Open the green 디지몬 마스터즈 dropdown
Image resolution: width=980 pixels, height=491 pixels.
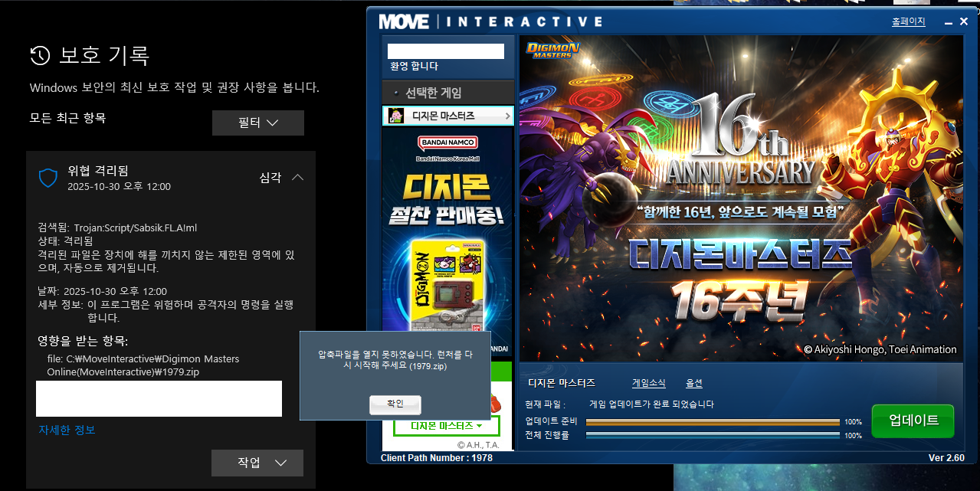[447, 426]
